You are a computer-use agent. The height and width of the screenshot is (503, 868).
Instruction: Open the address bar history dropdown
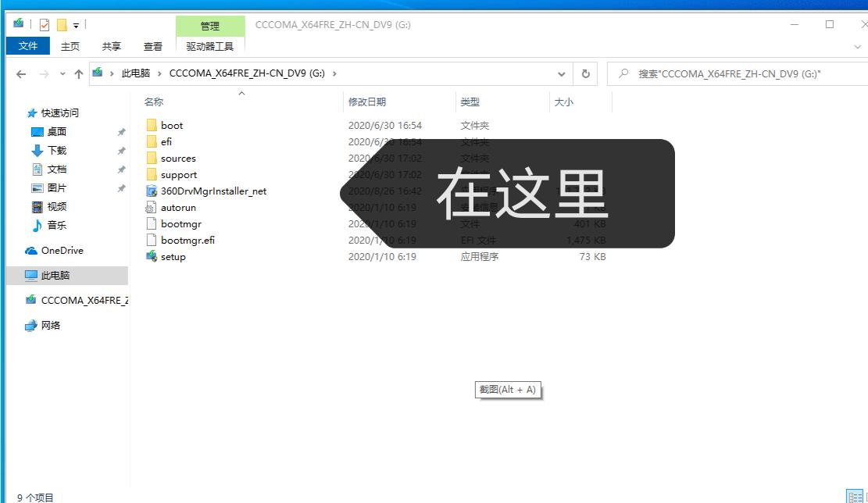(x=561, y=73)
